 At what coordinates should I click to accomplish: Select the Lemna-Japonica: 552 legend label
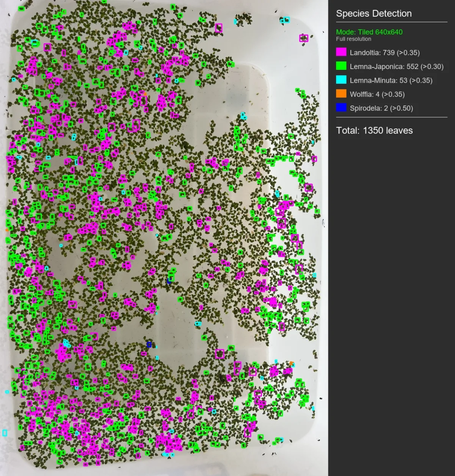tap(397, 67)
